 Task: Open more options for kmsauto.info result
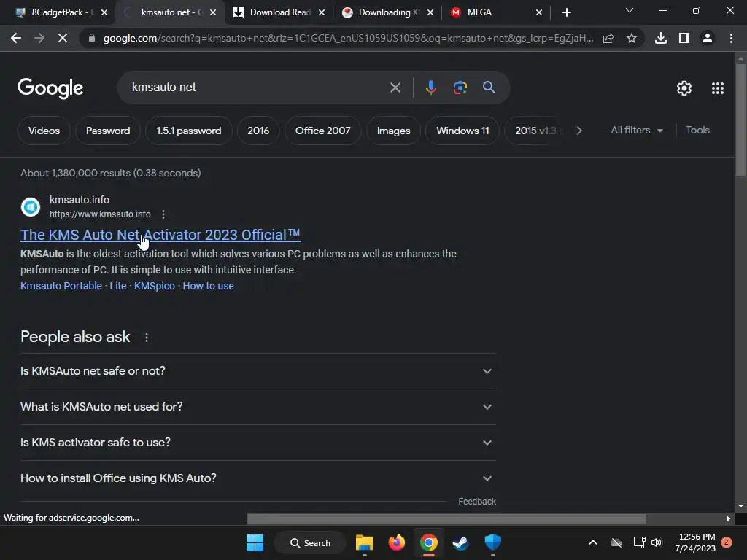pyautogui.click(x=163, y=214)
